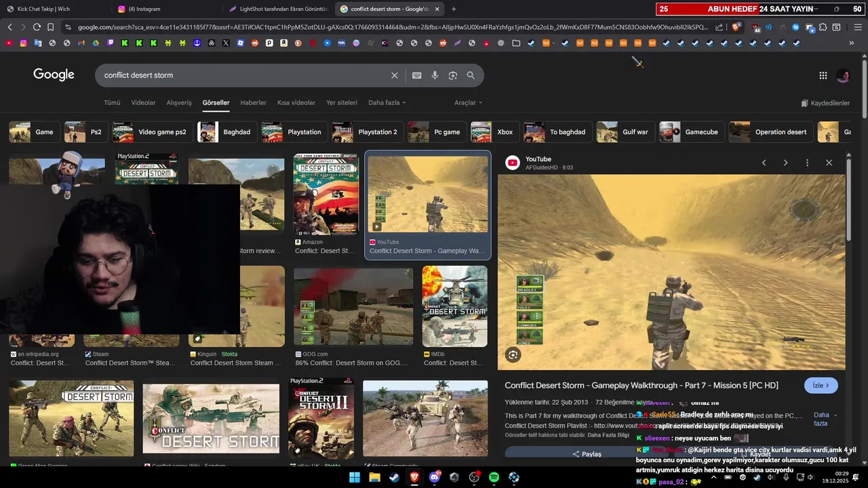
Task: Switch to the Yer siteleri tab
Action: 342,103
